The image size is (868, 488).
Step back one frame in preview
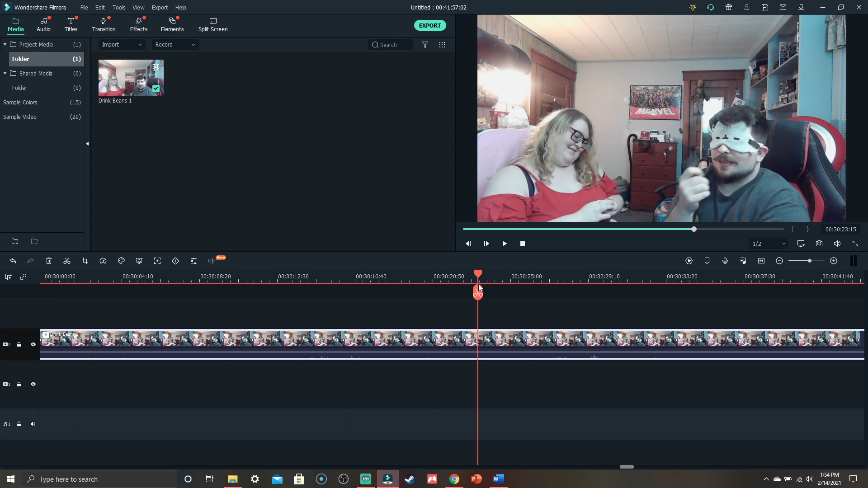(468, 244)
